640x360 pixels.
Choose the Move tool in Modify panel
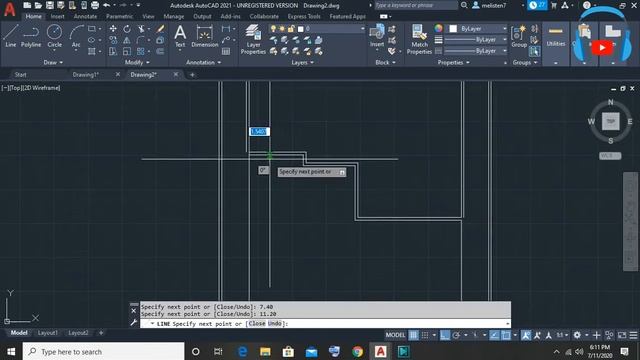tap(113, 29)
